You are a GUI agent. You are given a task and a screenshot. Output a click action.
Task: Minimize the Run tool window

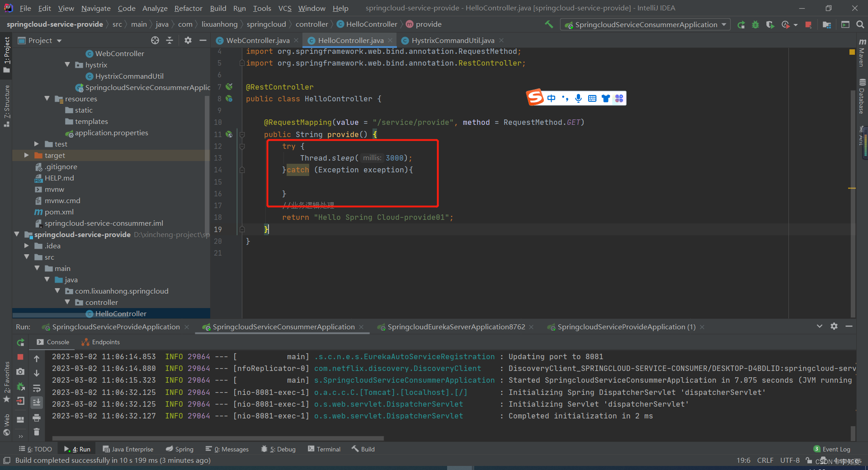coord(849,326)
